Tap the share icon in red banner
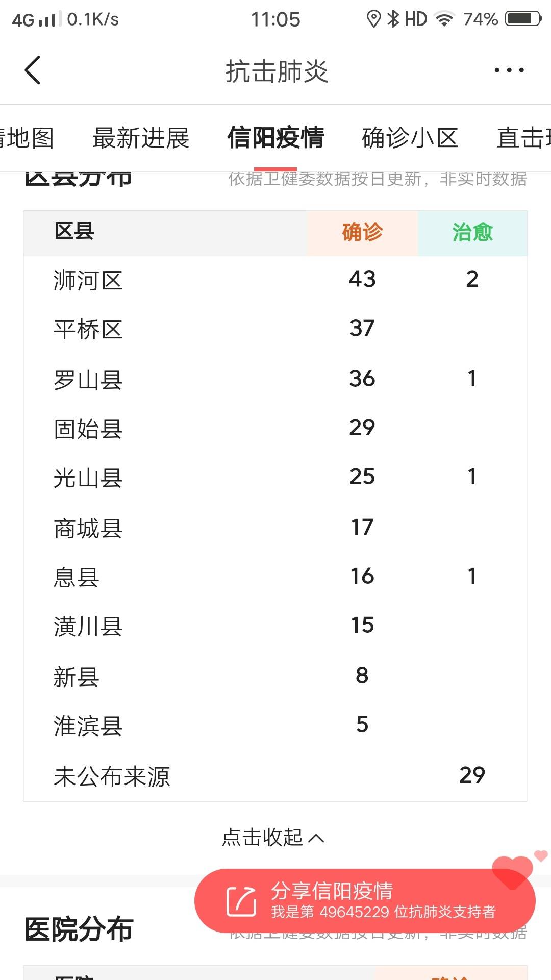 pyautogui.click(x=241, y=901)
